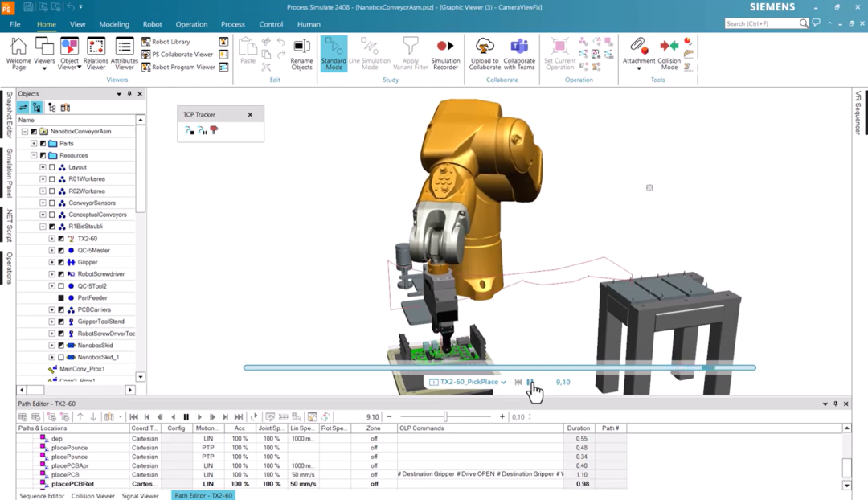Click the Search input field
The width and height of the screenshot is (868, 500).
coord(762,23)
